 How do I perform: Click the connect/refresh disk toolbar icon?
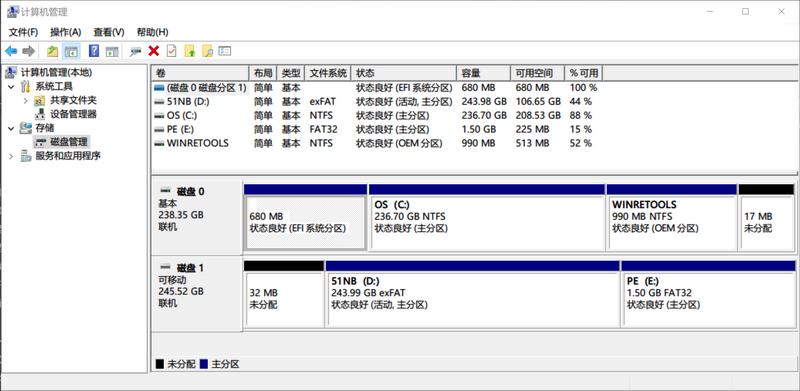pyautogui.click(x=135, y=51)
